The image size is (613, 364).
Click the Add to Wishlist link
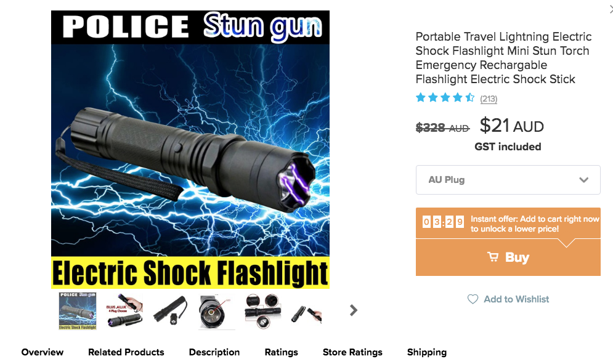pyautogui.click(x=516, y=299)
